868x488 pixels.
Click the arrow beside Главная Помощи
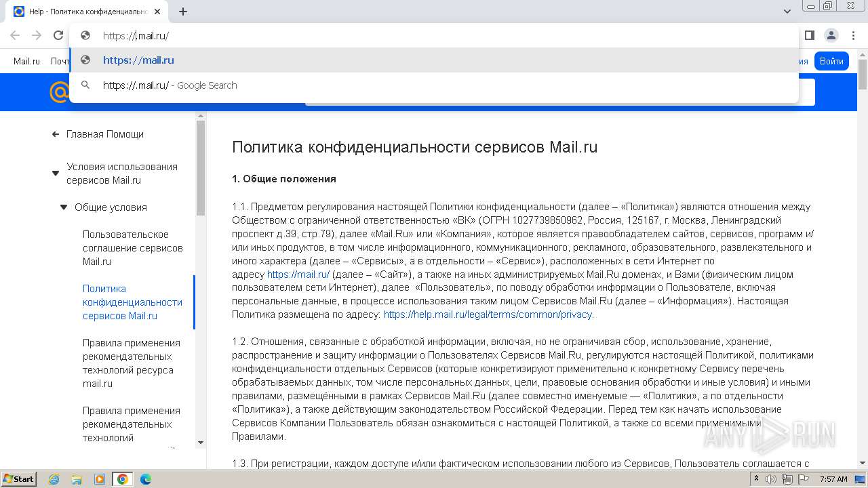(x=56, y=134)
